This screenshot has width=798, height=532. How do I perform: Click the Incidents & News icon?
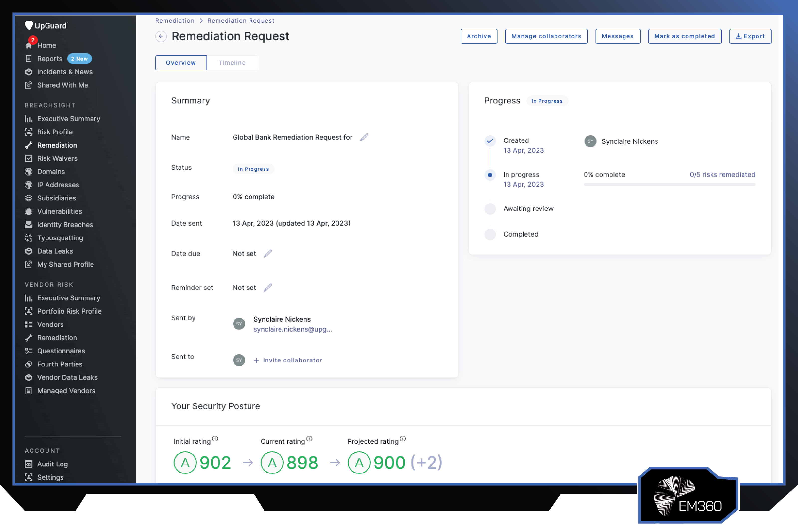click(x=28, y=72)
